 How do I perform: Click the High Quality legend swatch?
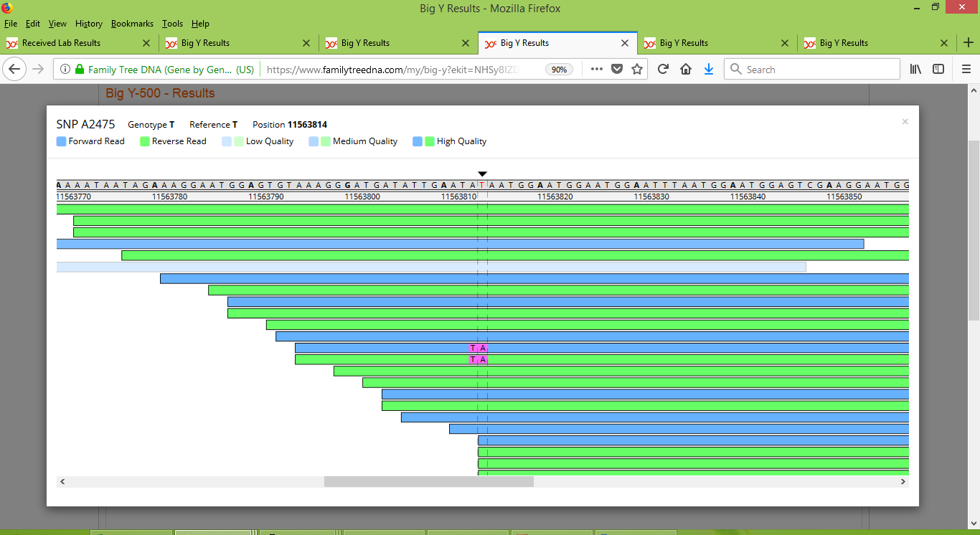click(423, 141)
